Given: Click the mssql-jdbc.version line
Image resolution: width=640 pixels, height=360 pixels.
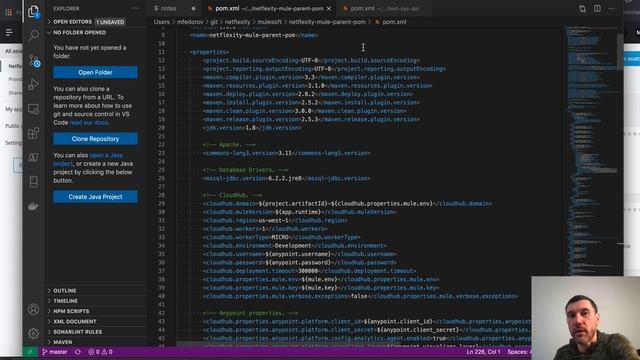Looking at the screenshot, I should (287, 178).
